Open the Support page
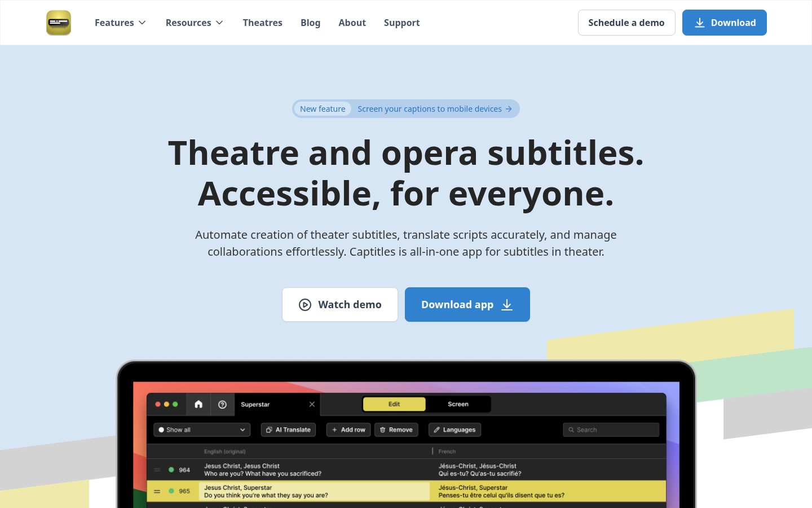The width and height of the screenshot is (812, 508). tap(401, 23)
